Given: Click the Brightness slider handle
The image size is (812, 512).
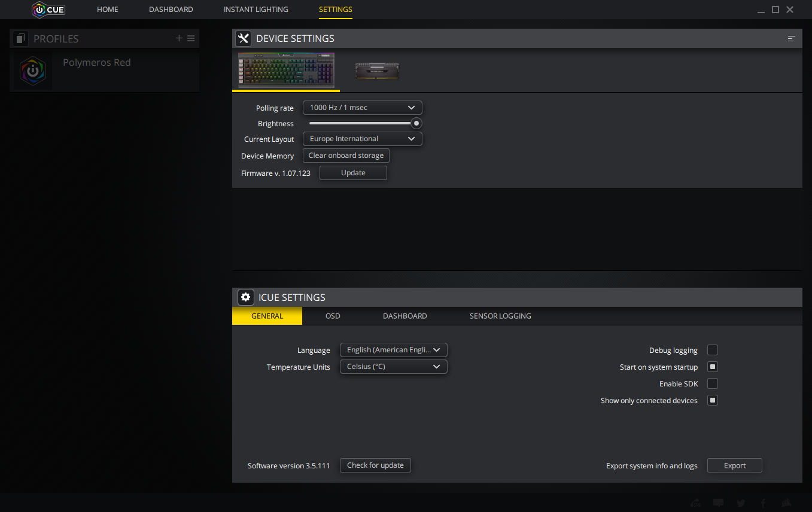Looking at the screenshot, I should click(416, 123).
